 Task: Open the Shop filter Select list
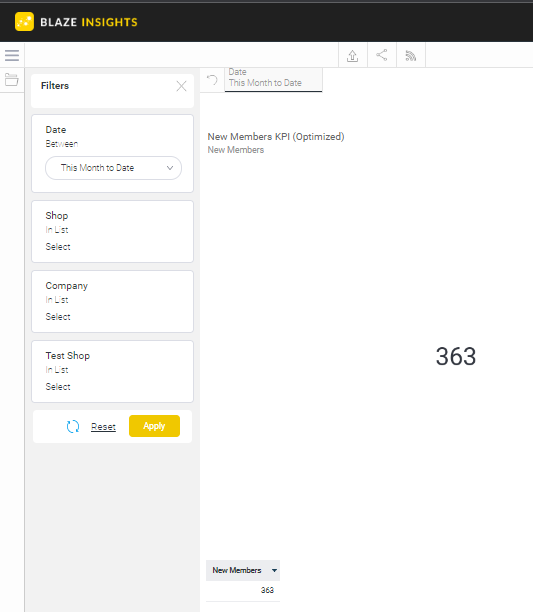[58, 247]
